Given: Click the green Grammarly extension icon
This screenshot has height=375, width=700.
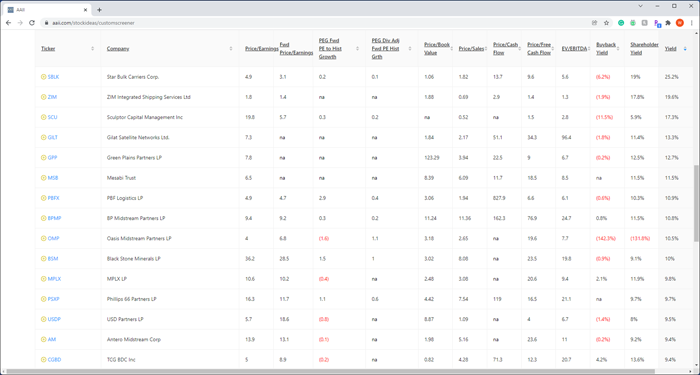Looking at the screenshot, I should [621, 23].
